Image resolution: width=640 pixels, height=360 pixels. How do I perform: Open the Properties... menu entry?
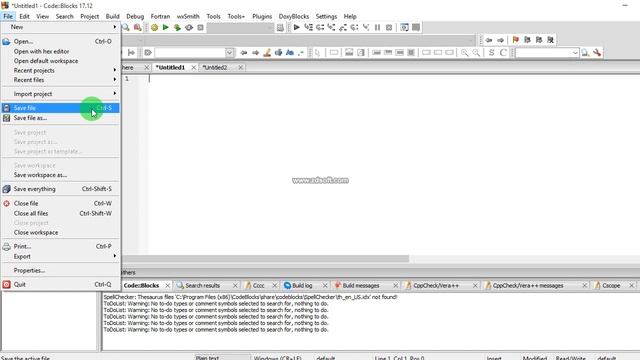(60, 271)
